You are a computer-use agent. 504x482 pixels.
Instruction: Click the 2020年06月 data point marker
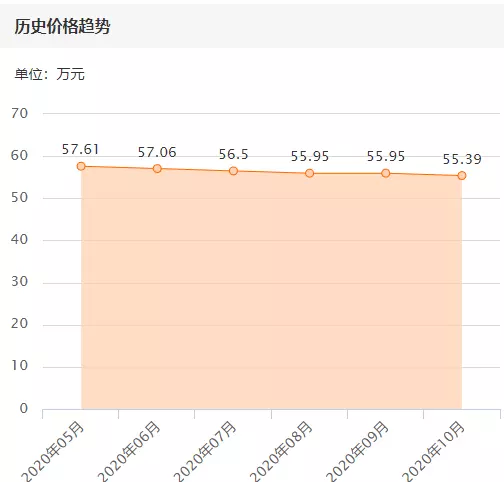point(157,168)
